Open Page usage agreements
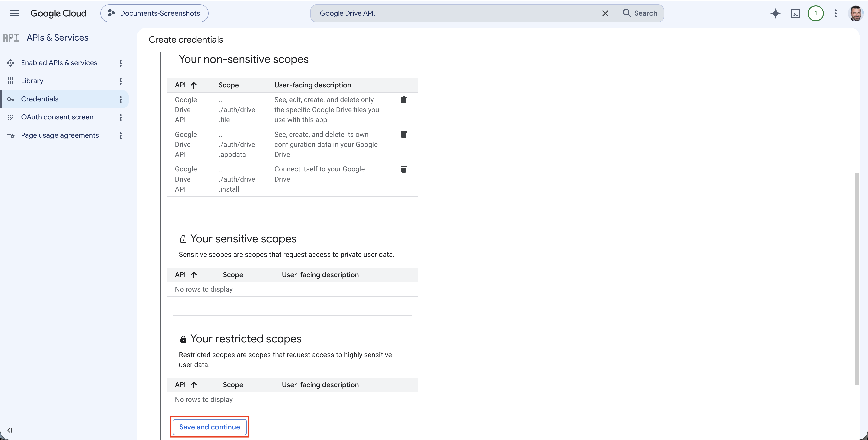Viewport: 868px width, 440px height. pyautogui.click(x=60, y=135)
